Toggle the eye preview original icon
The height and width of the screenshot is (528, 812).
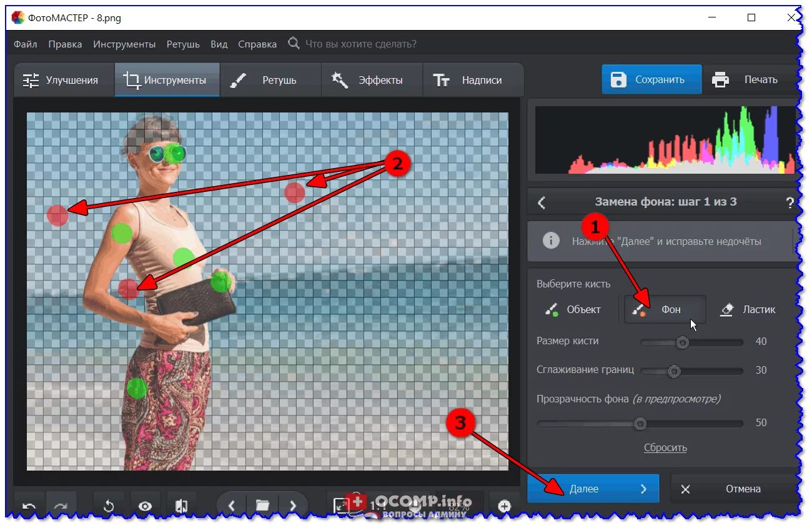[145, 506]
